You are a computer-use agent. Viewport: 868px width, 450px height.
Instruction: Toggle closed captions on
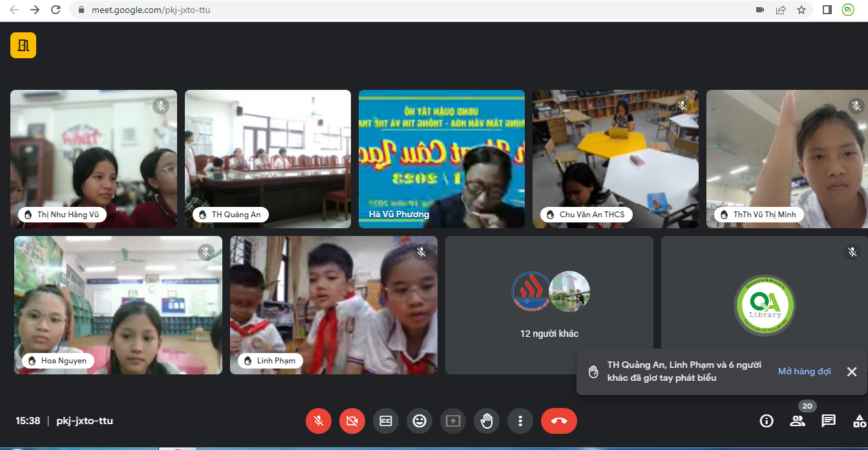(x=386, y=421)
